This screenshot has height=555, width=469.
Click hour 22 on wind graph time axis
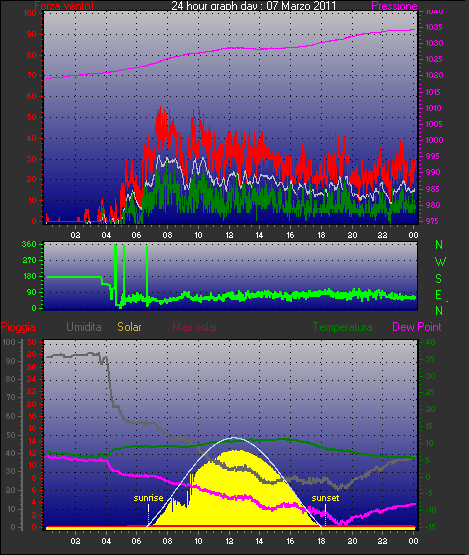(x=383, y=235)
